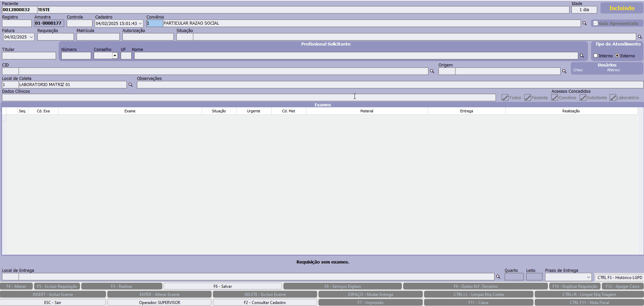Screen dimensions: 644x306
Task: Expand the Conselho dropdown
Action: (115, 56)
